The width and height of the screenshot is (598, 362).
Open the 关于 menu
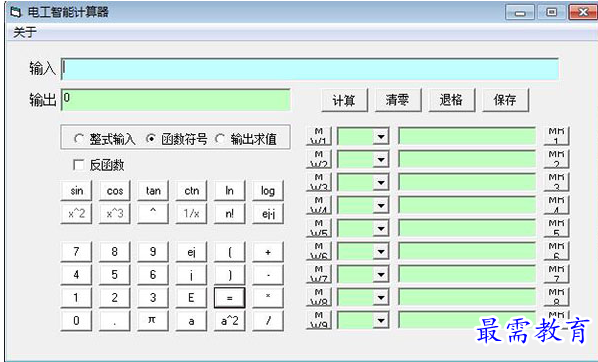(x=25, y=32)
